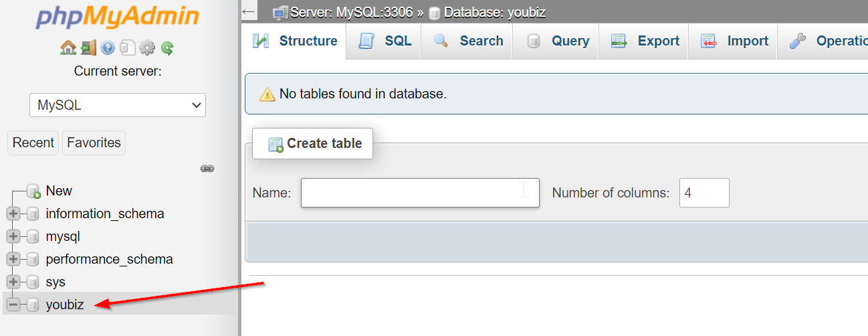This screenshot has width=868, height=336.
Task: Click the chain link icon above tree
Action: click(x=207, y=169)
